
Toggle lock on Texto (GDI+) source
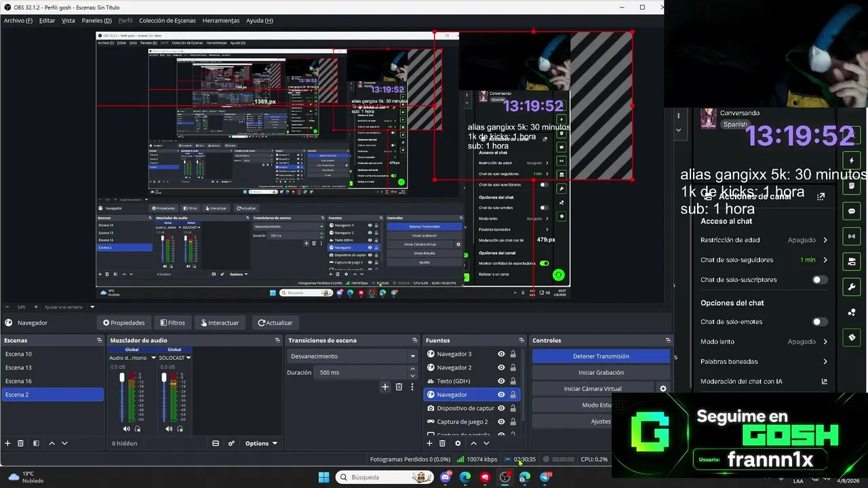click(513, 381)
